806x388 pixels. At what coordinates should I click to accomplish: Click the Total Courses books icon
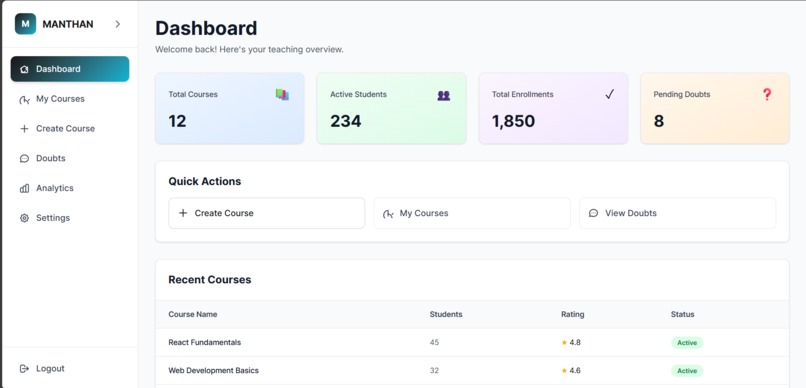coord(282,95)
